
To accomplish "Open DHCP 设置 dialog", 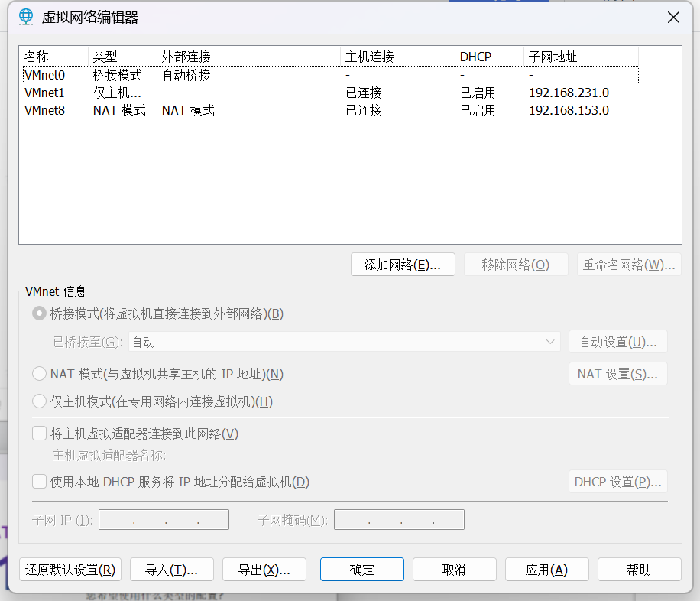I will tap(618, 481).
